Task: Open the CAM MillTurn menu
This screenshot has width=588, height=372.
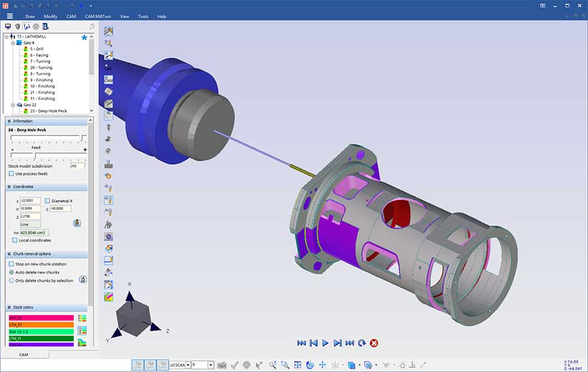Action: [98, 16]
